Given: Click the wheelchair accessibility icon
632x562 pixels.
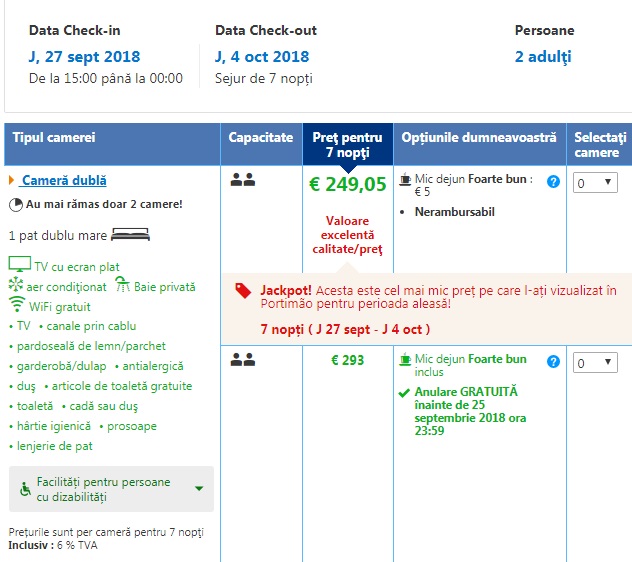Looking at the screenshot, I should point(26,489).
